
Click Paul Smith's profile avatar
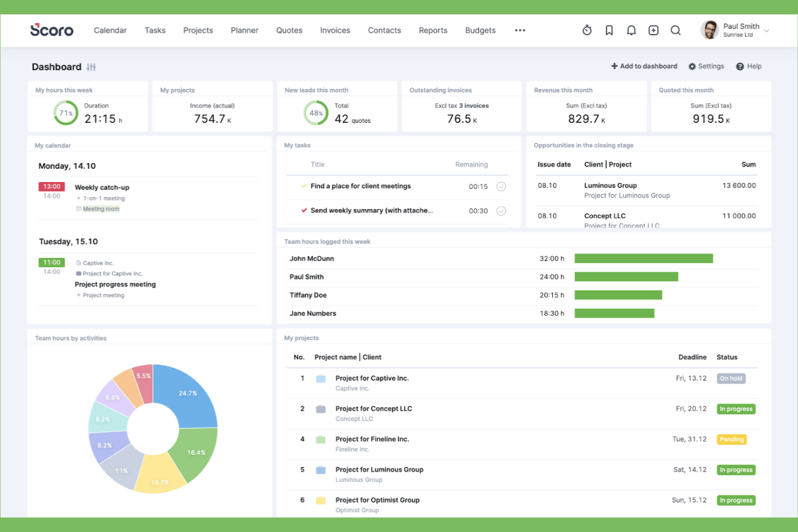tap(710, 30)
